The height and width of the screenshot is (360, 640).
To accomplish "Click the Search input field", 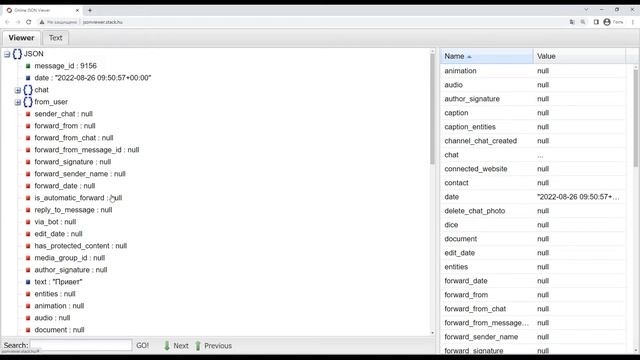I will coord(81,345).
